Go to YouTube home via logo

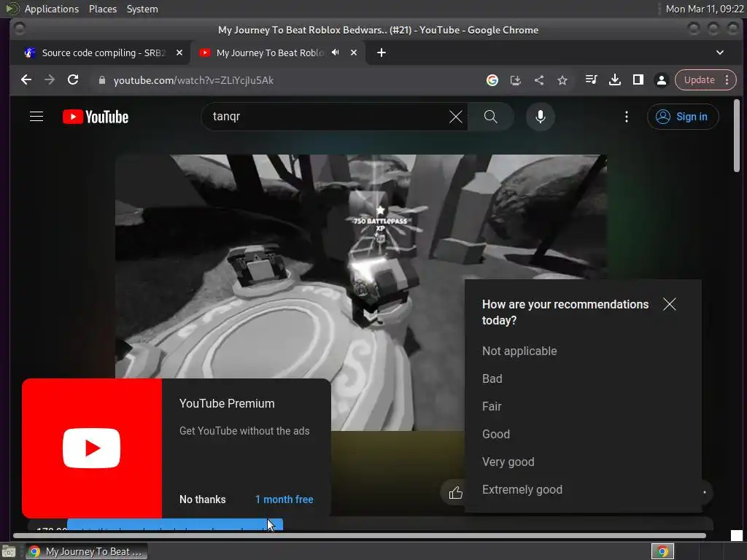[96, 117]
